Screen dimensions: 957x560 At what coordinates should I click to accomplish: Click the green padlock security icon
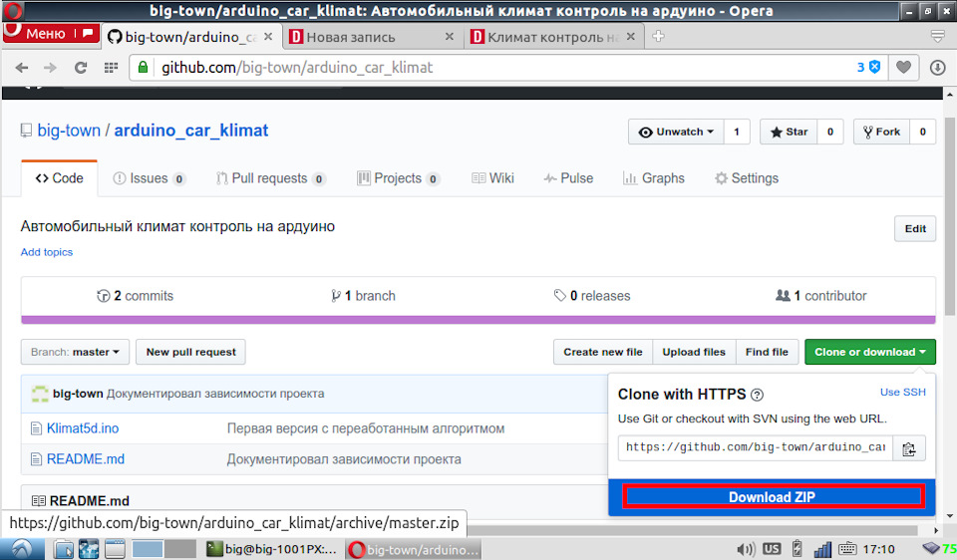143,67
